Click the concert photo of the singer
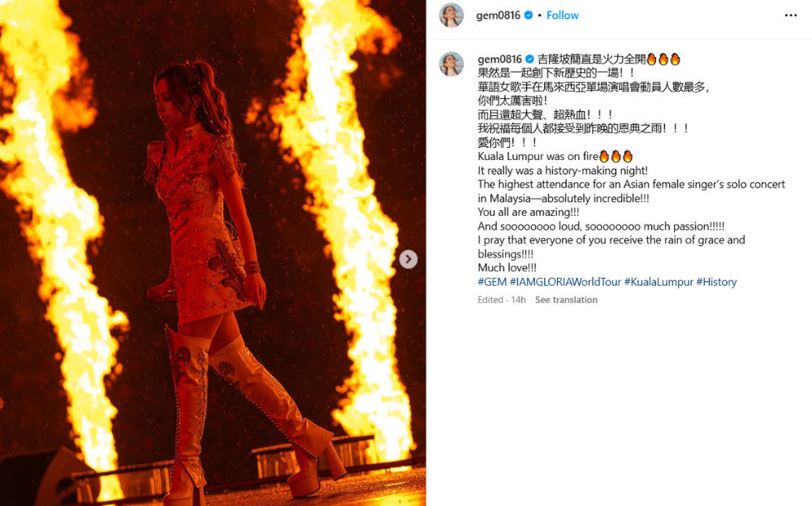This screenshot has width=812, height=506. (213, 253)
